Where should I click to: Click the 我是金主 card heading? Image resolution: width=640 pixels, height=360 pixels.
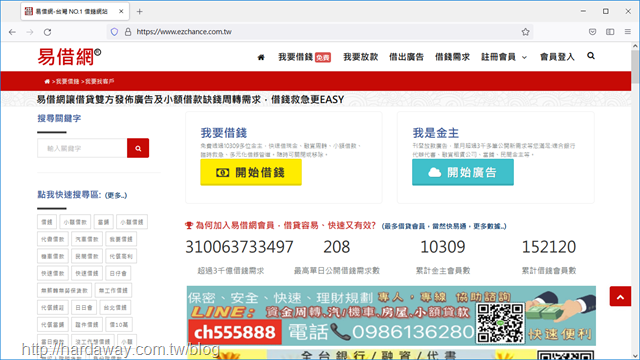point(436,133)
